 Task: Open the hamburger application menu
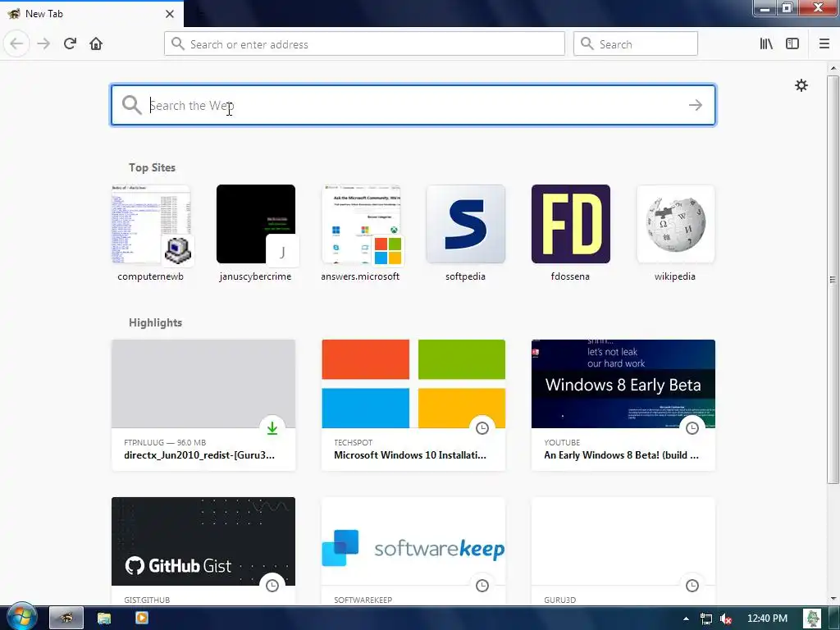(824, 43)
